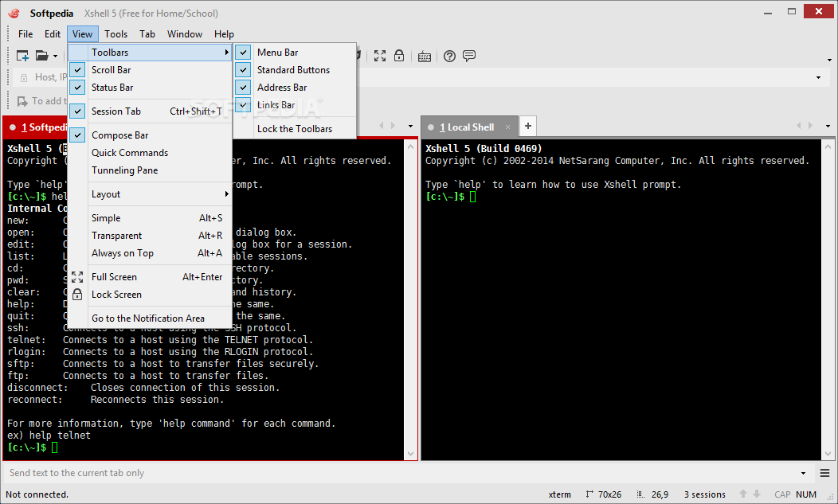838x504 pixels.
Task: Uncheck Status Bar in the View menu
Action: point(151,88)
